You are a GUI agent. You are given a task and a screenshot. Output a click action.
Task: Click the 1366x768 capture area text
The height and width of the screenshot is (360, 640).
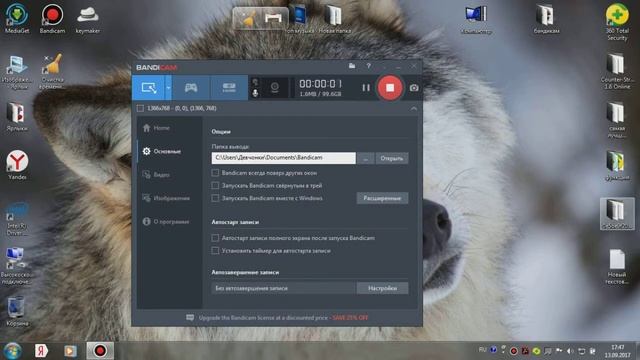coord(182,108)
